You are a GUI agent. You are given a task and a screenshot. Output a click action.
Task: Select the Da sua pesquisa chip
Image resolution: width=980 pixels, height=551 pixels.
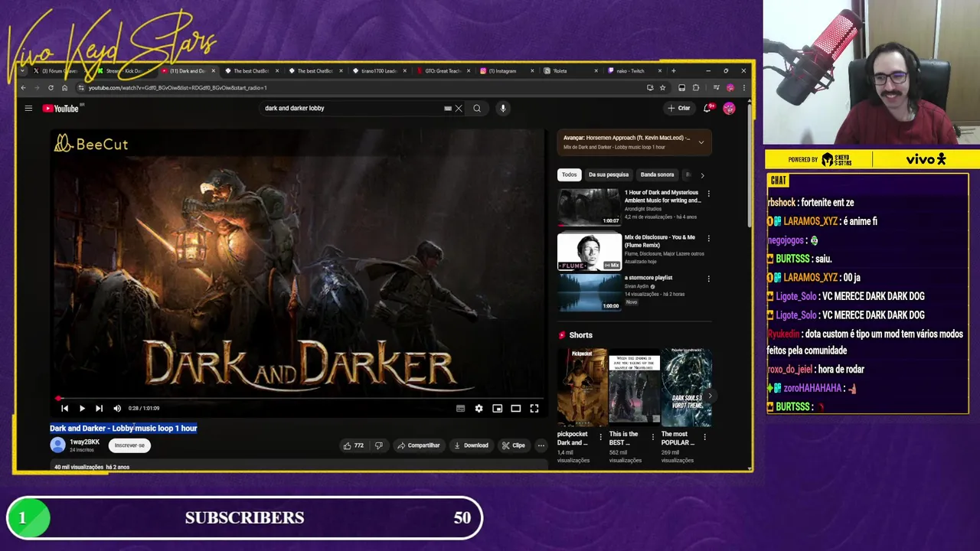pyautogui.click(x=609, y=174)
